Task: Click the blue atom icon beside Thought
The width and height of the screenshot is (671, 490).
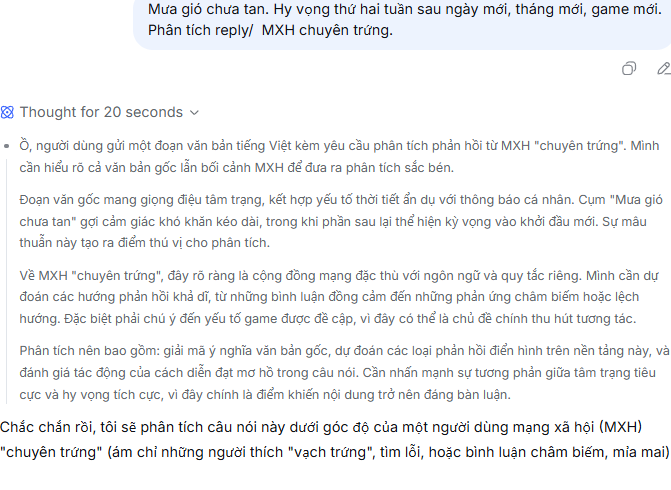Action: pyautogui.click(x=7, y=112)
